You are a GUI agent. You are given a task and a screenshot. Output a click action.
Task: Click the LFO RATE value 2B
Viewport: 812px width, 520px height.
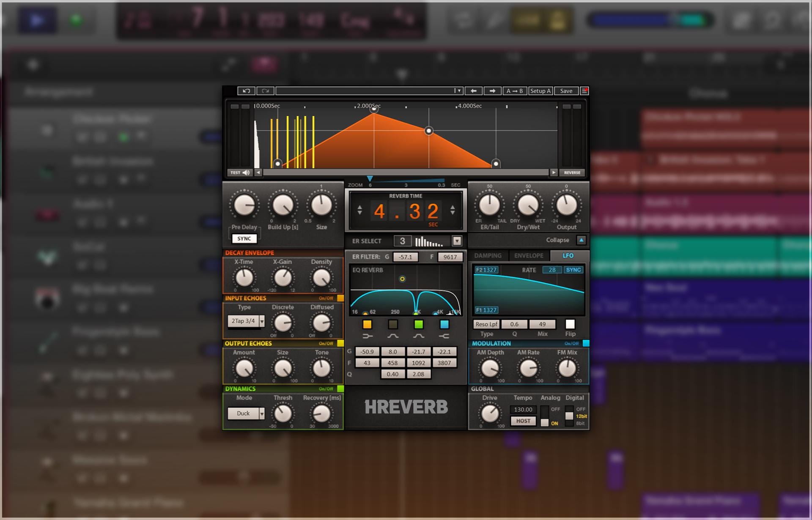[x=552, y=270]
